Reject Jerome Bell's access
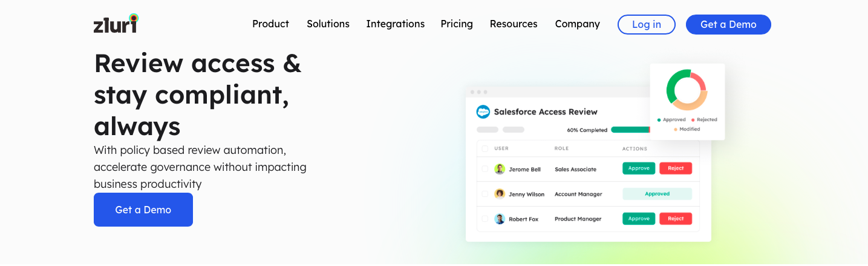 (x=676, y=168)
